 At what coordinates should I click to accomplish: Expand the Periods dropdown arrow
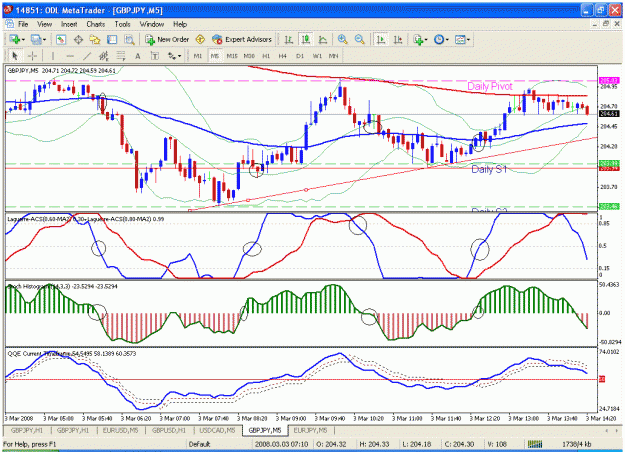point(447,39)
